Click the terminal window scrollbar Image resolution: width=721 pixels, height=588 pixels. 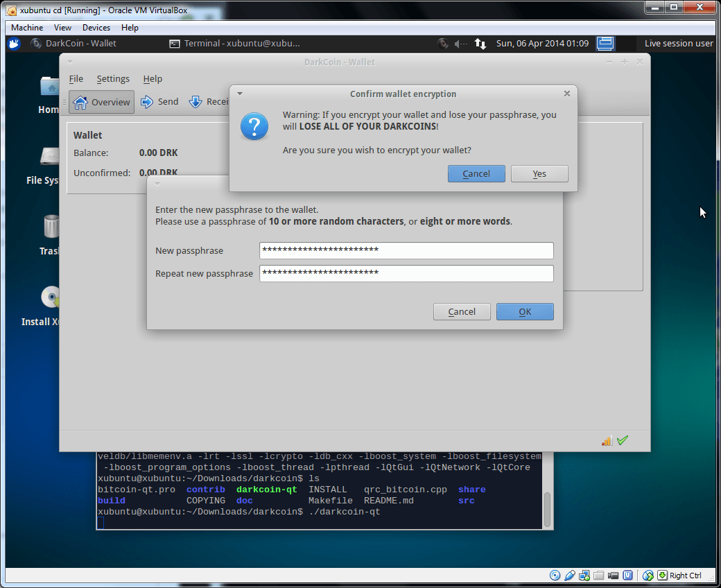point(547,510)
